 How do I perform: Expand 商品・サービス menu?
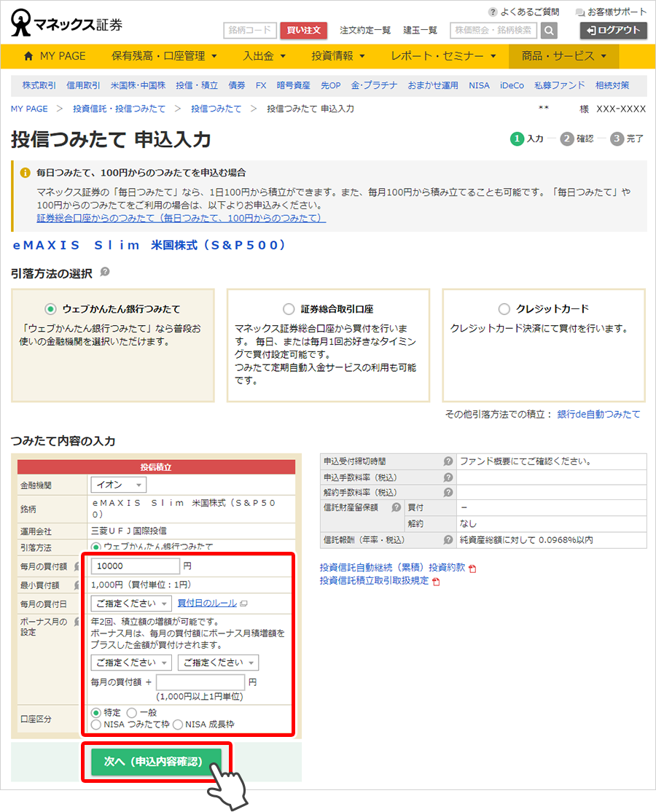[x=564, y=56]
